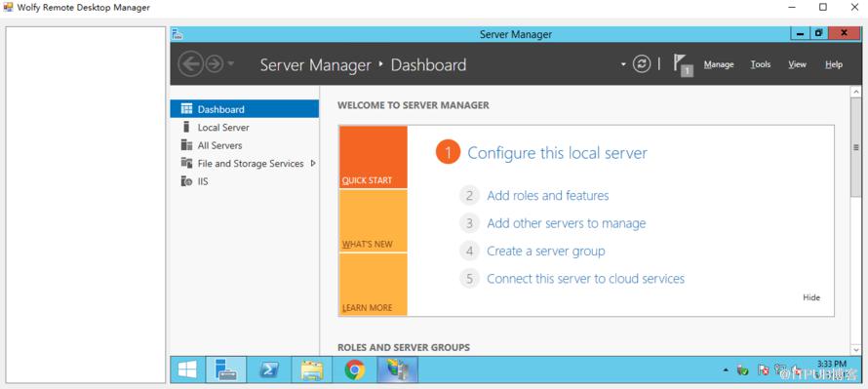Go back using the left arrow
Screen dimensions: 868x389
(190, 64)
